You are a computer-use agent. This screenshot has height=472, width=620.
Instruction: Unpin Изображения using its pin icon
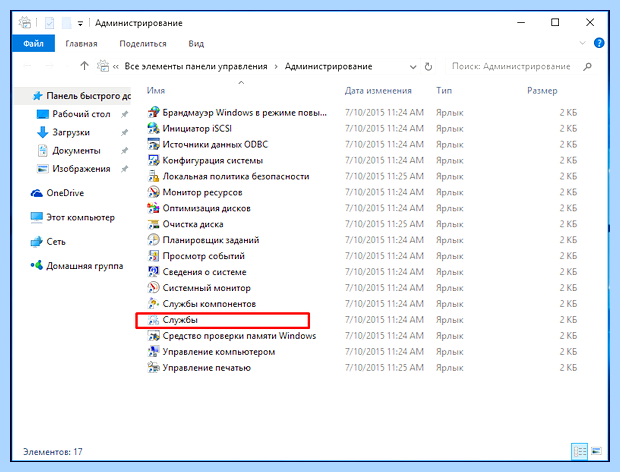(125, 169)
